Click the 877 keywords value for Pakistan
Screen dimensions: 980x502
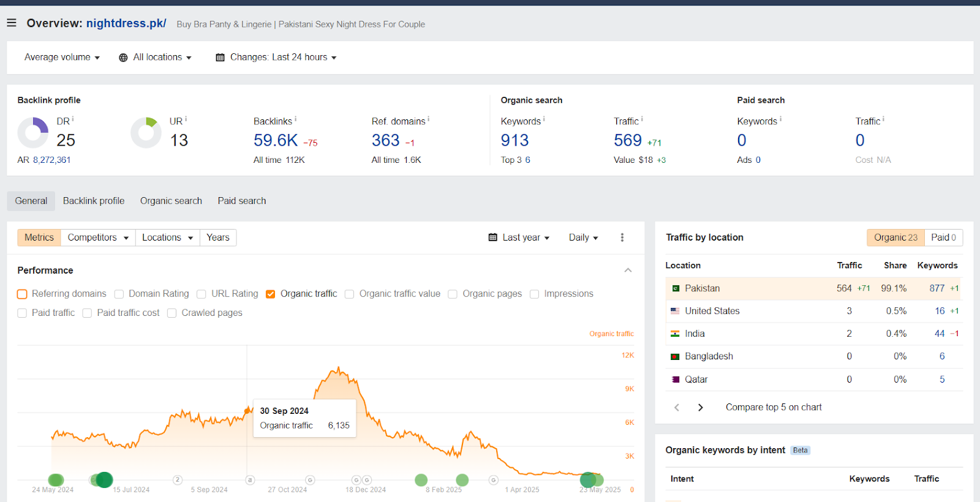pos(937,288)
